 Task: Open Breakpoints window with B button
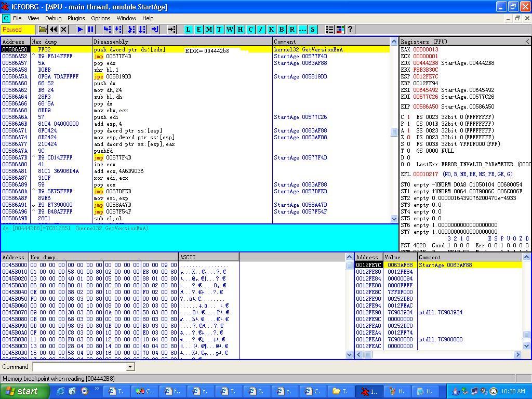coord(282,30)
